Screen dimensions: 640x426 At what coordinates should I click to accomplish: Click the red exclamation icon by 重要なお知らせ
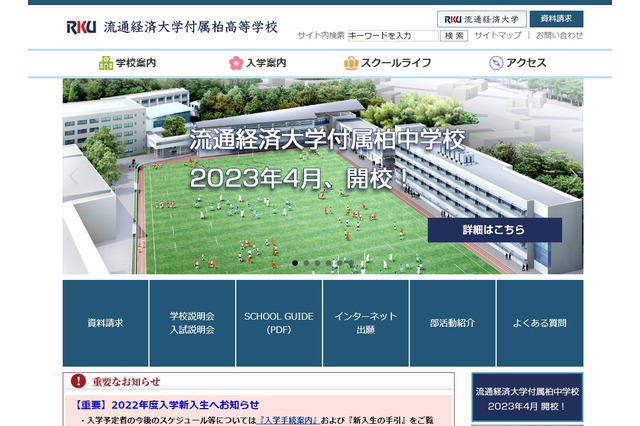[x=78, y=381]
